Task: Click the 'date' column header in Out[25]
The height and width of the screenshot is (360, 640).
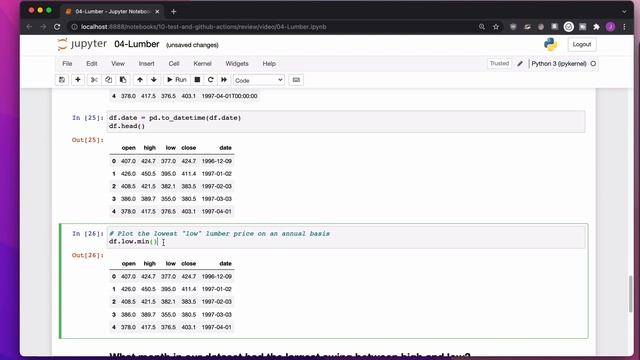Action: click(225, 148)
